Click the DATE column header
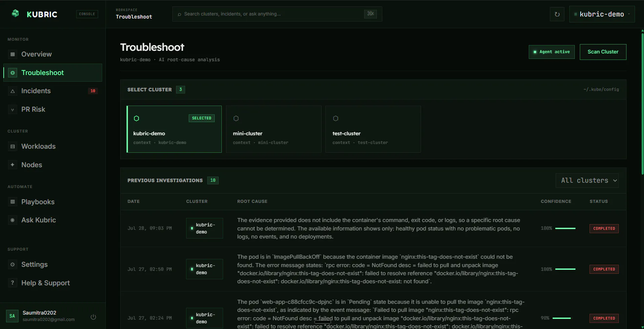Viewport: 644px width, 329px height. point(133,202)
